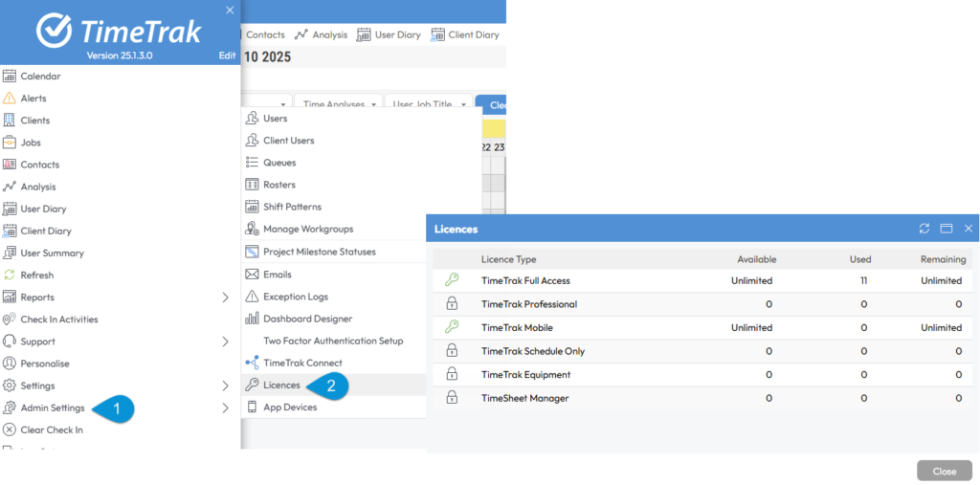Select the TimeTrak Full Access row label
The width and height of the screenshot is (980, 485).
pyautogui.click(x=525, y=281)
